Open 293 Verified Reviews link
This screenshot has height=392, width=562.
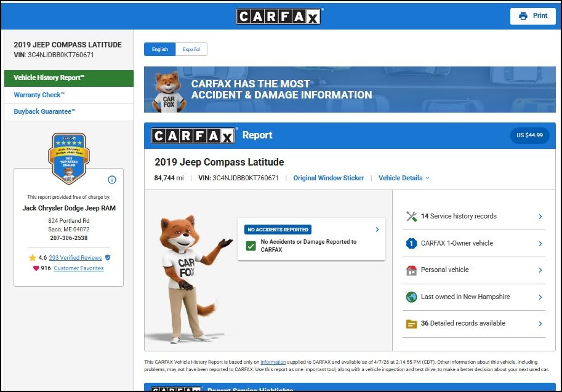pyautogui.click(x=75, y=258)
